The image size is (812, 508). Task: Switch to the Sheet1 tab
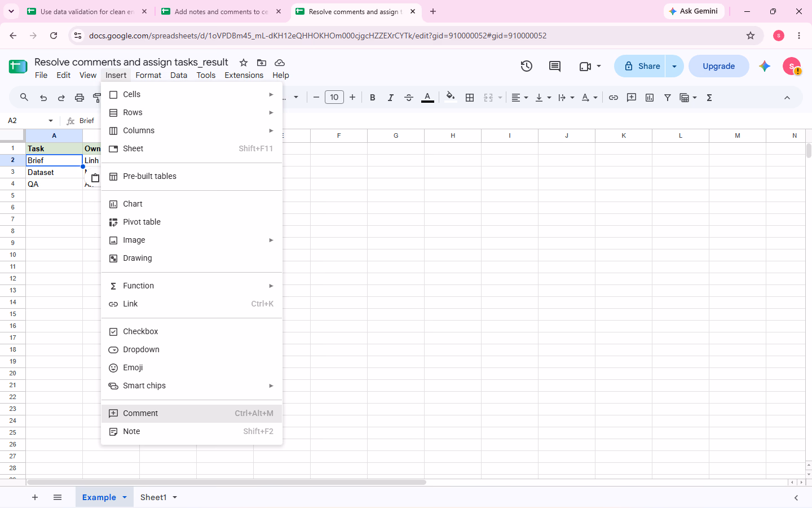(153, 497)
